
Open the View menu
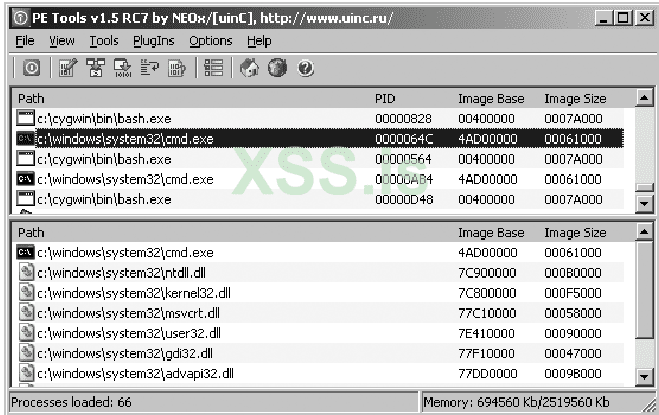[62, 41]
